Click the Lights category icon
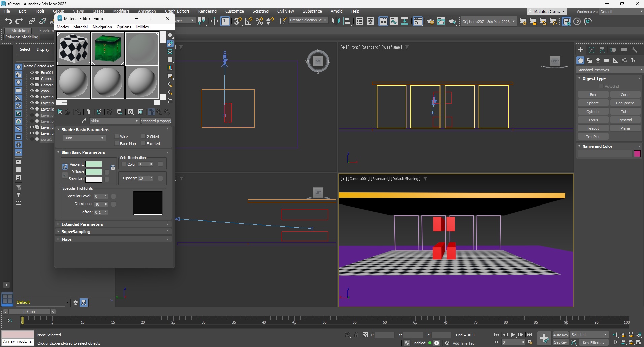This screenshot has width=644, height=347. 598,60
